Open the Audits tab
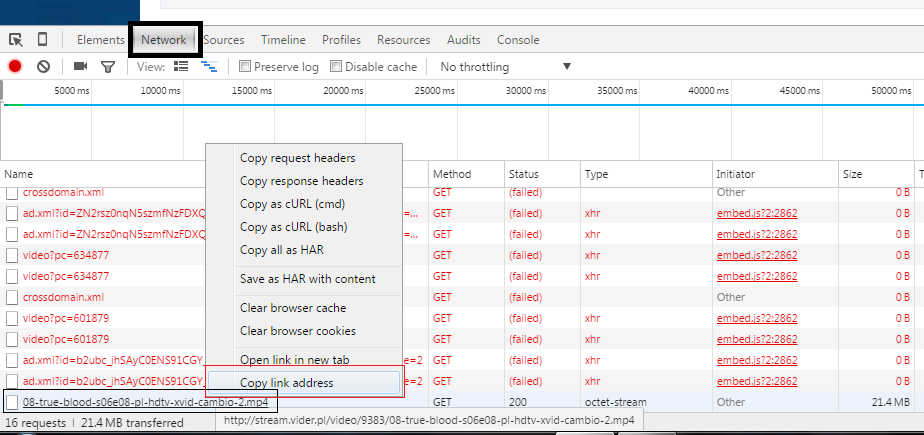The height and width of the screenshot is (435, 924). (x=464, y=40)
